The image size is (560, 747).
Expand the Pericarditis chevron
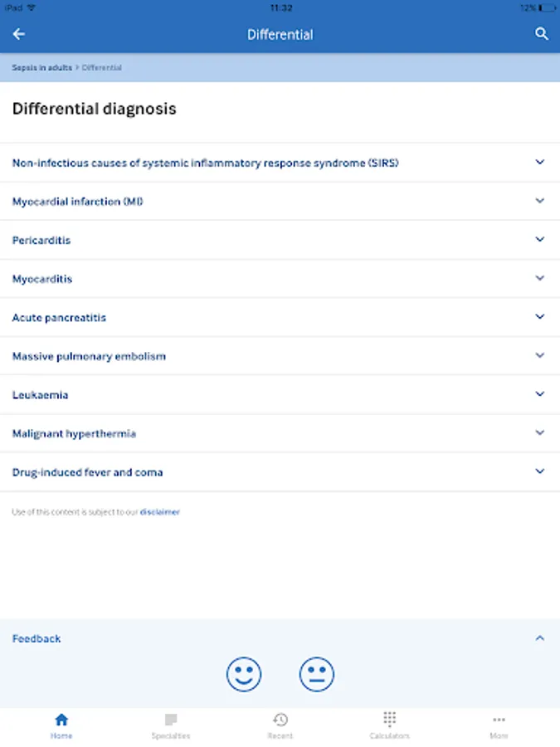tap(539, 240)
